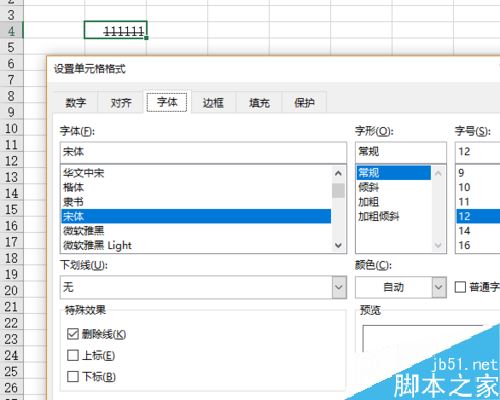The height and width of the screenshot is (400, 500).
Task: Click the font list scroll up arrow
Action: (x=338, y=173)
